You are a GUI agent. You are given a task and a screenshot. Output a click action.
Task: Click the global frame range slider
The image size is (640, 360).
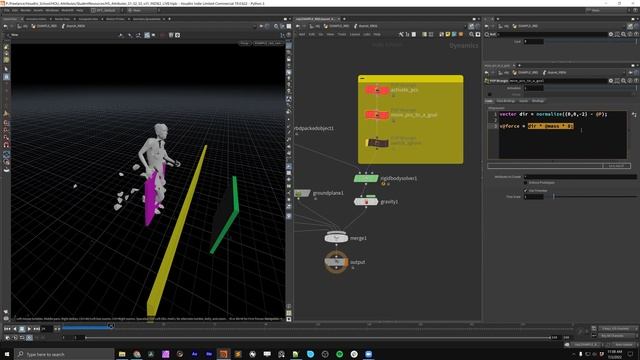318,338
